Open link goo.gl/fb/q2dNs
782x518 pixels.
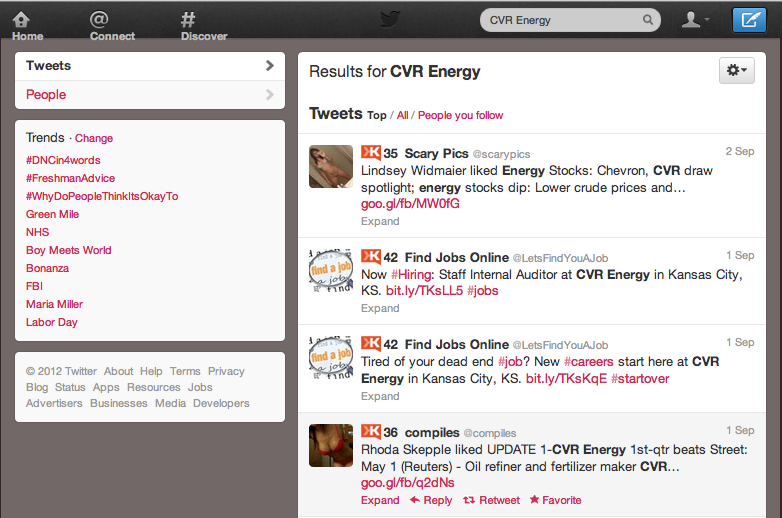tap(407, 483)
